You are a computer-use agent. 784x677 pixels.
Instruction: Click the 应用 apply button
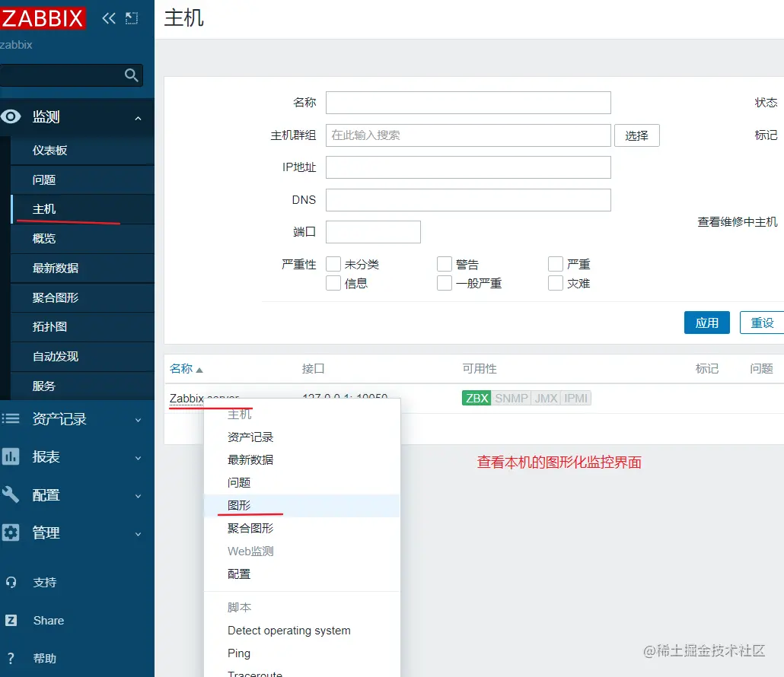click(706, 323)
